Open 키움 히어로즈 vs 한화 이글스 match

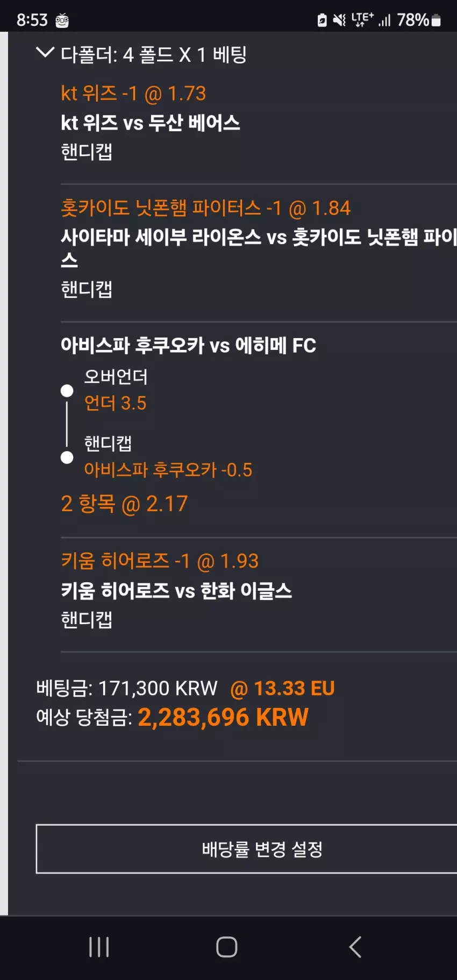(x=176, y=591)
